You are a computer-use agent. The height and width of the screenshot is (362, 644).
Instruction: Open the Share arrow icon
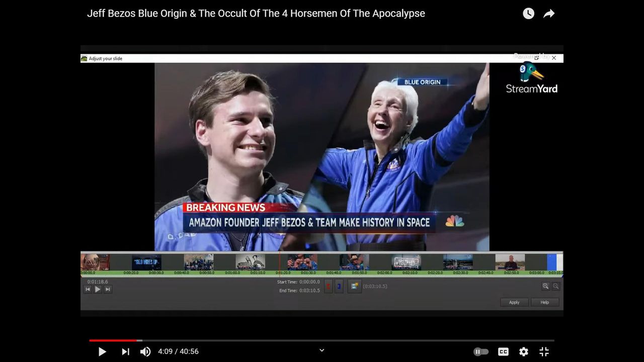[x=549, y=14]
